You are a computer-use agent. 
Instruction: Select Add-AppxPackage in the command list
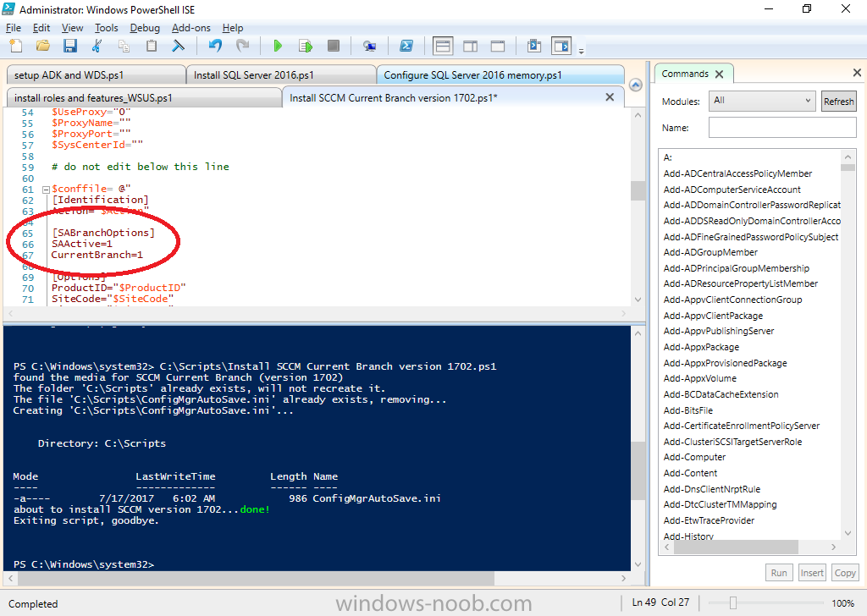[701, 347]
